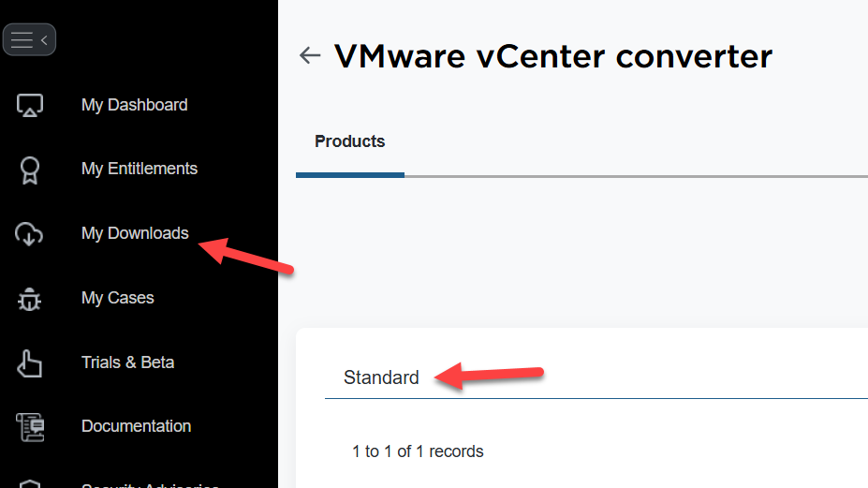This screenshot has width=868, height=488.
Task: Click the My Cases bug icon
Action: [29, 299]
